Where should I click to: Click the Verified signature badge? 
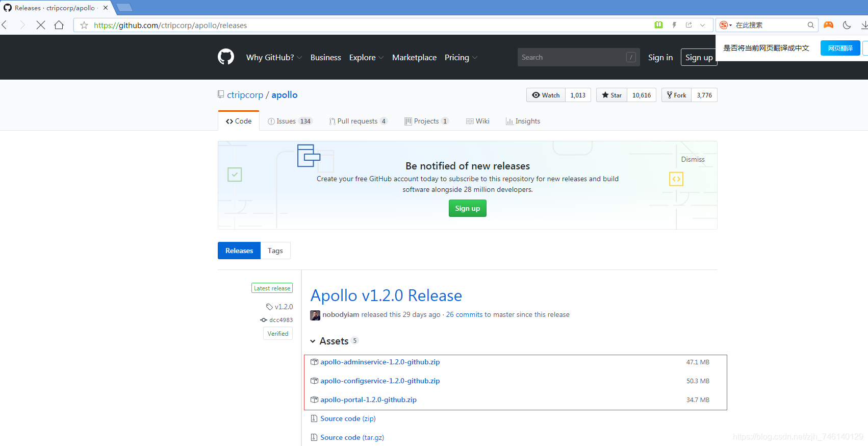pos(278,333)
